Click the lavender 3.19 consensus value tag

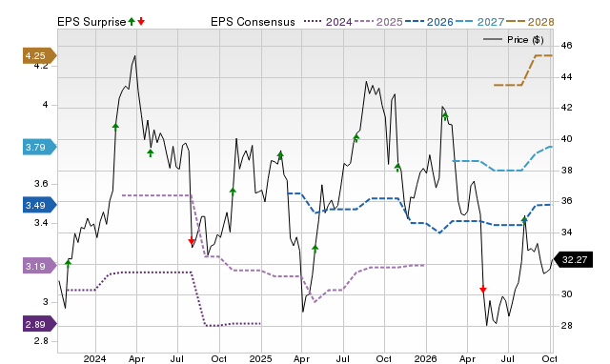coord(39,267)
